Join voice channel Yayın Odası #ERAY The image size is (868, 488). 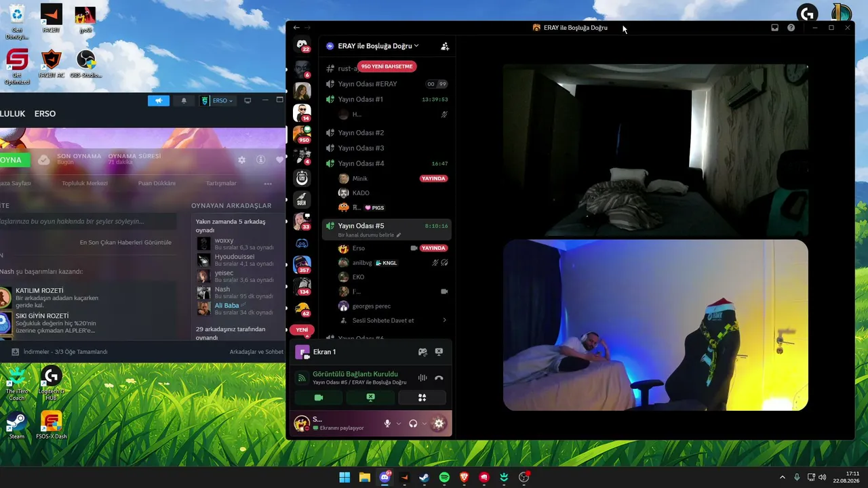[387, 84]
